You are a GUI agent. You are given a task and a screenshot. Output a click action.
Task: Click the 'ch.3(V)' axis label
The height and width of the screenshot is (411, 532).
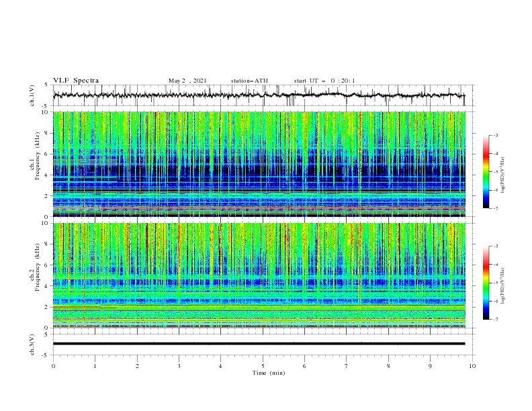pos(32,345)
